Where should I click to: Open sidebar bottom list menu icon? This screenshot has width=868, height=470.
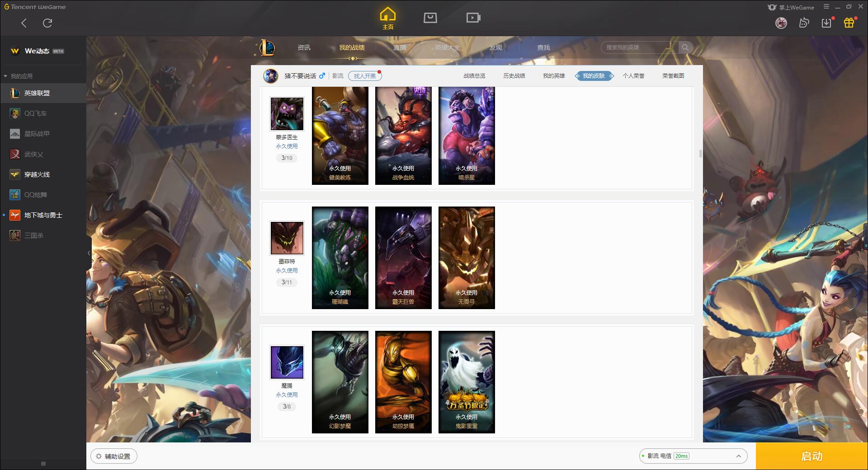(43, 464)
